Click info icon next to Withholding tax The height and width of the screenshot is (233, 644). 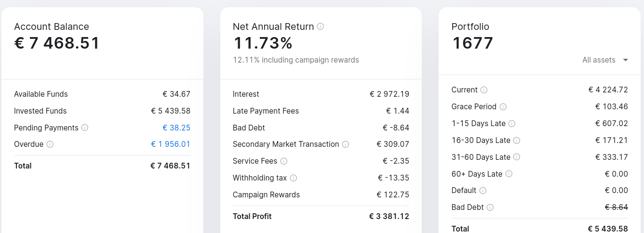294,178
